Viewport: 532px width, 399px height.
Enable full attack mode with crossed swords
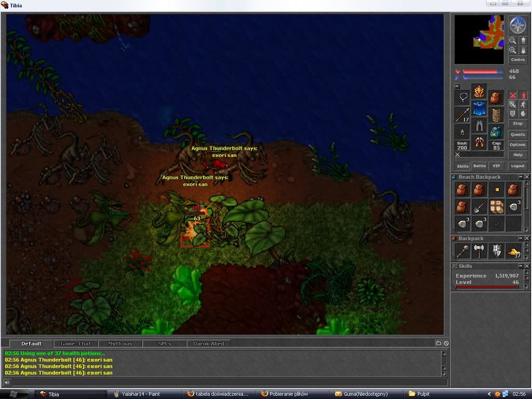(513, 96)
